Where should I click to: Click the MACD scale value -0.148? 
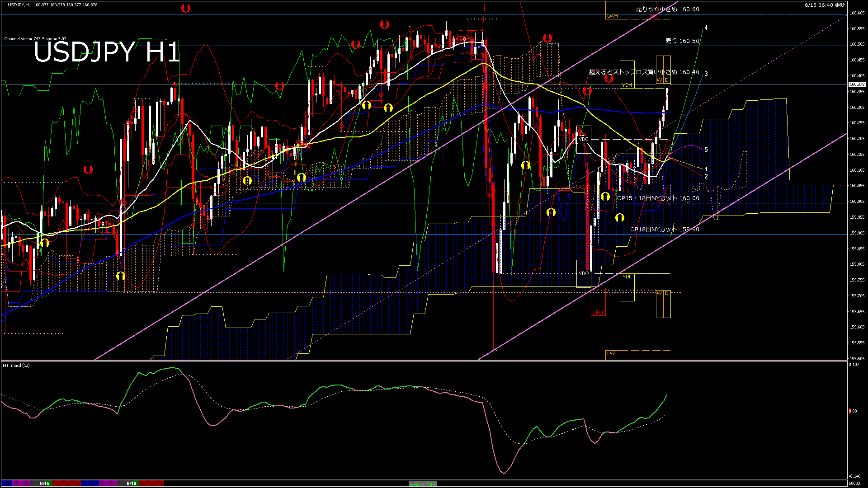pyautogui.click(x=854, y=476)
